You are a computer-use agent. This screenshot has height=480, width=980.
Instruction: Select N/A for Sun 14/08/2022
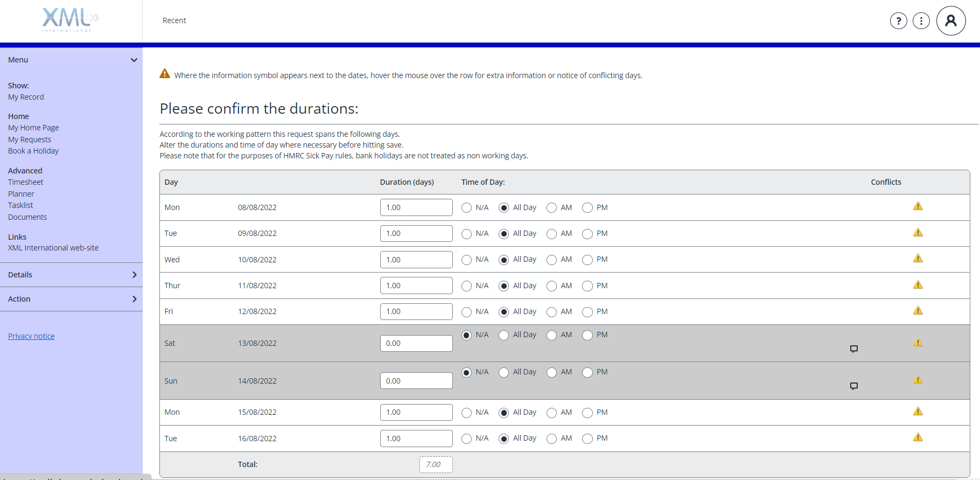[x=467, y=372]
